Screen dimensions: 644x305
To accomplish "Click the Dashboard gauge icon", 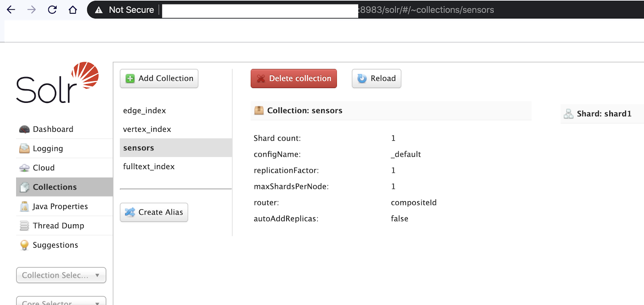I will pyautogui.click(x=25, y=129).
